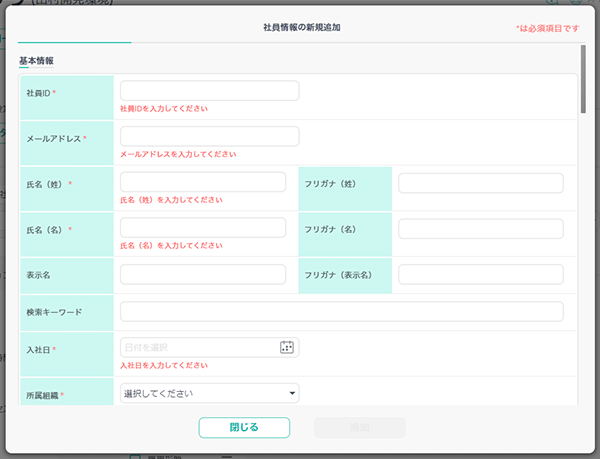Click the greyed-out add button beside 閉じる
The width and height of the screenshot is (600, 459).
click(359, 427)
